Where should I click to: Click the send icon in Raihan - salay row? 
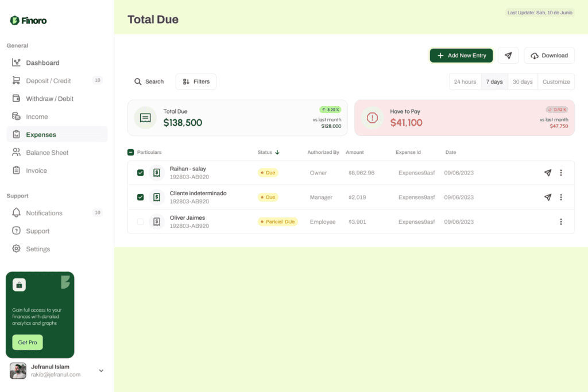(x=547, y=173)
